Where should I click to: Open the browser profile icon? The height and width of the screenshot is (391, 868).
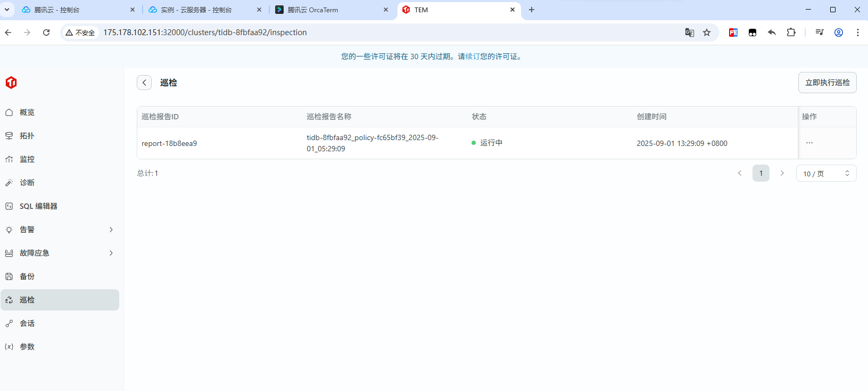pos(839,32)
